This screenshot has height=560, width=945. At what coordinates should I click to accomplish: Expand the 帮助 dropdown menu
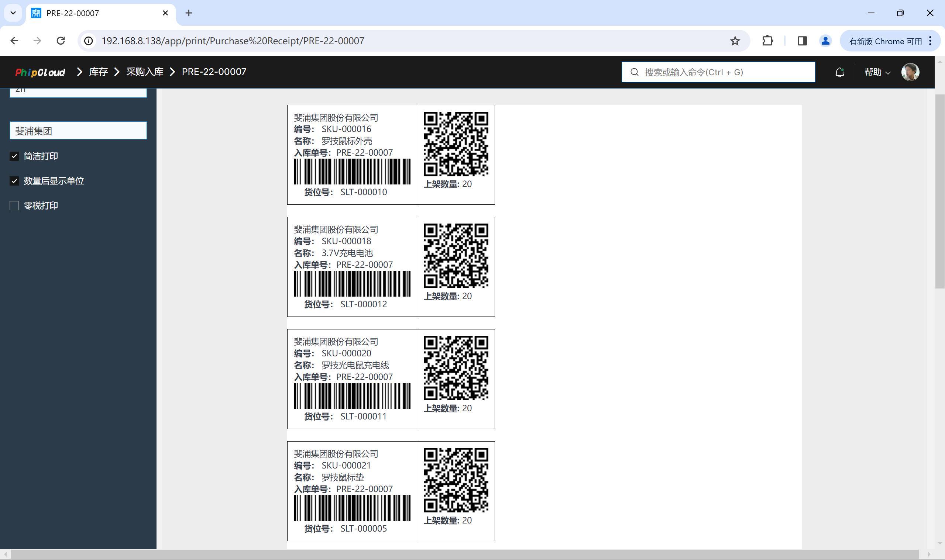[x=877, y=72]
